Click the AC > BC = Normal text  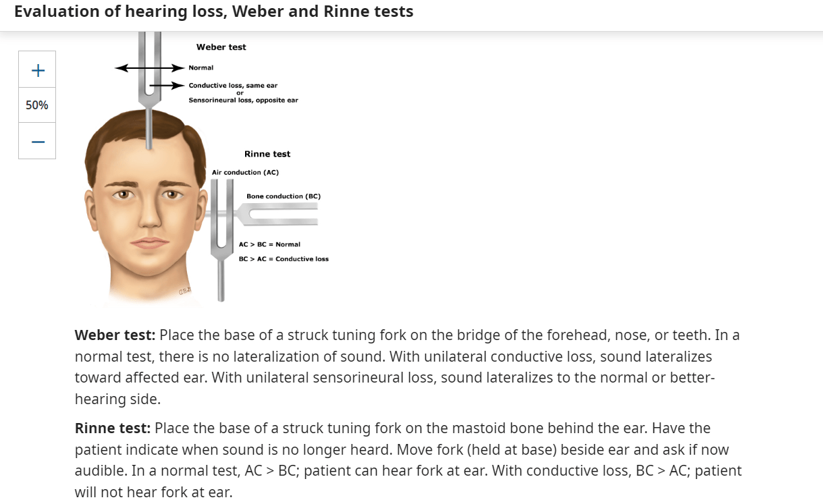[269, 244]
